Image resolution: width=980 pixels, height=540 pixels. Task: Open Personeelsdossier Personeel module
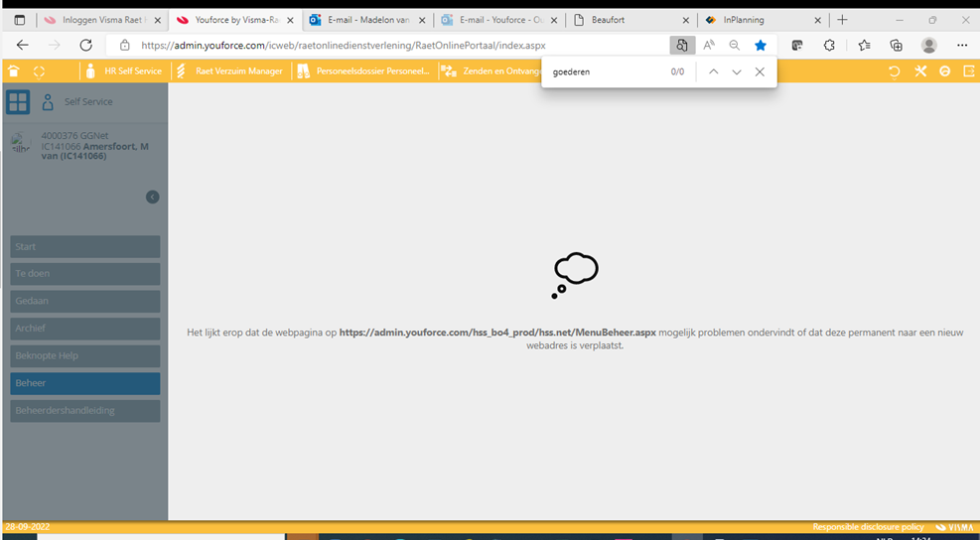click(364, 71)
